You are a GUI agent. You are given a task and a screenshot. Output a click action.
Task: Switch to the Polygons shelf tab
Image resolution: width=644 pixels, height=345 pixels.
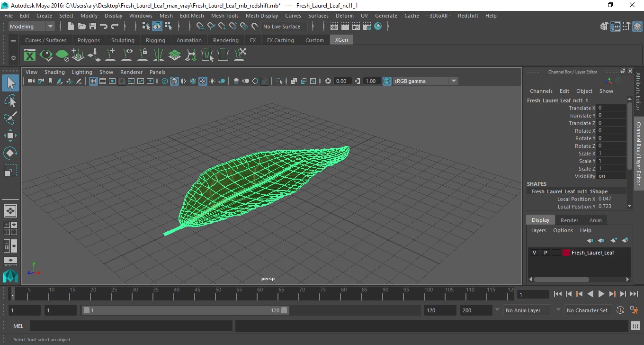(x=89, y=40)
